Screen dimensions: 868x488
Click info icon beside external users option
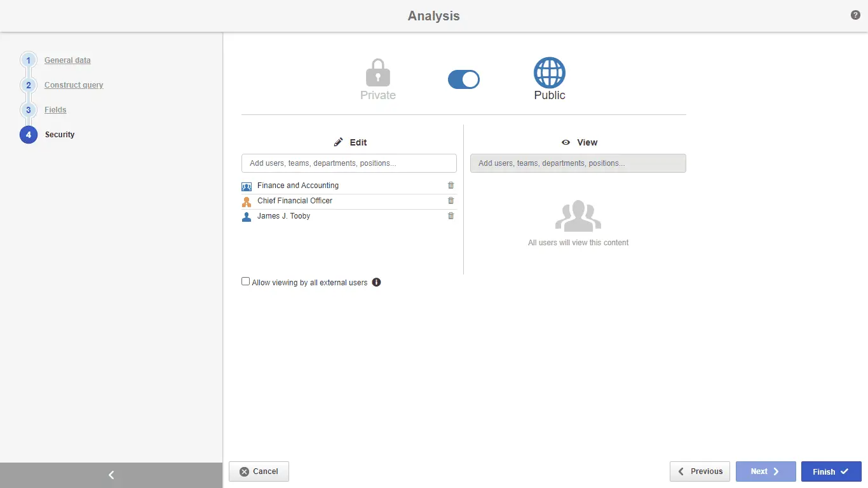tap(376, 282)
